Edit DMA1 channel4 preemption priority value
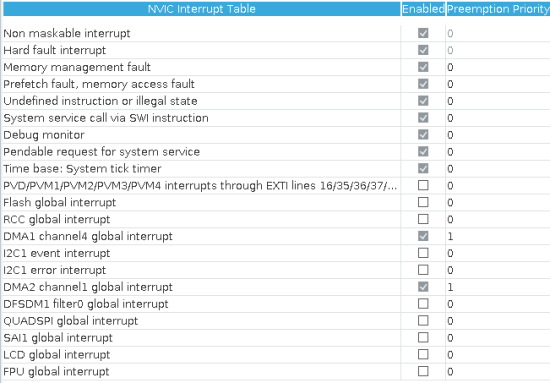The width and height of the screenshot is (550, 383). [x=498, y=236]
